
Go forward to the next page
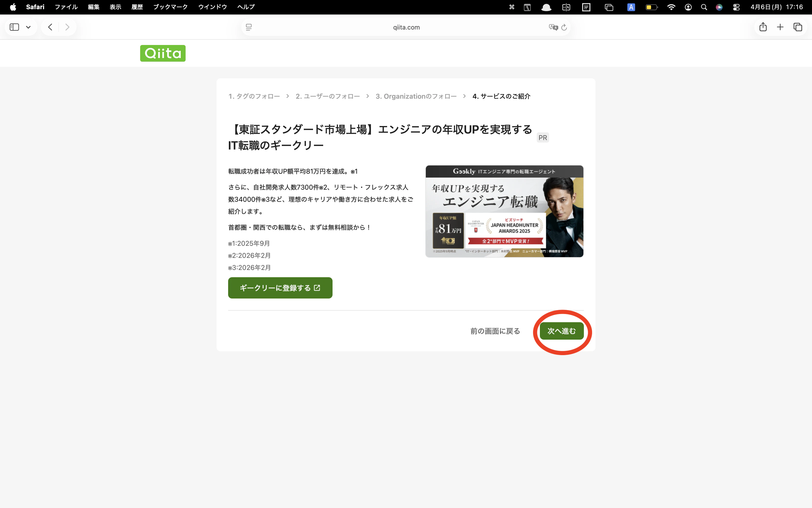tap(67, 27)
